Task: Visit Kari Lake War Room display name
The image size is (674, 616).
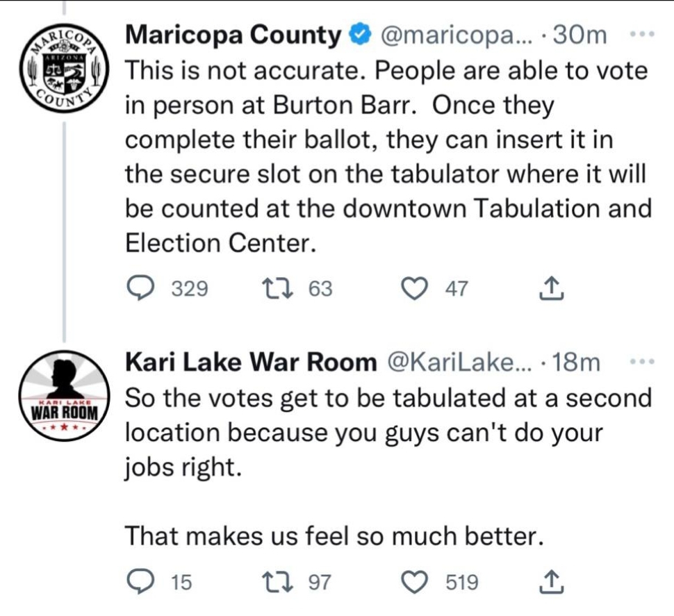Action: click(x=251, y=362)
